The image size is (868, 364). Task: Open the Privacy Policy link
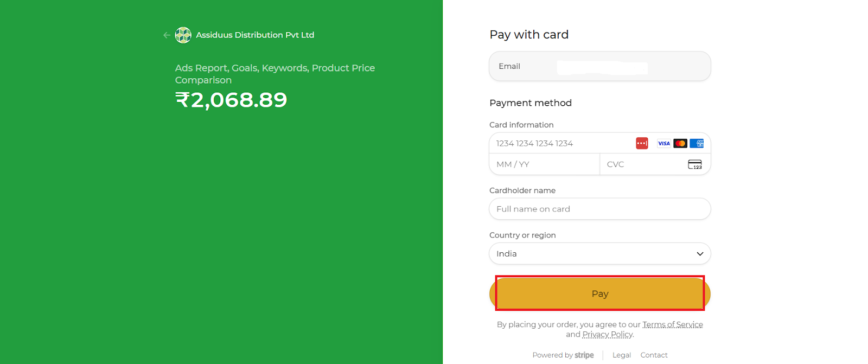(x=607, y=334)
